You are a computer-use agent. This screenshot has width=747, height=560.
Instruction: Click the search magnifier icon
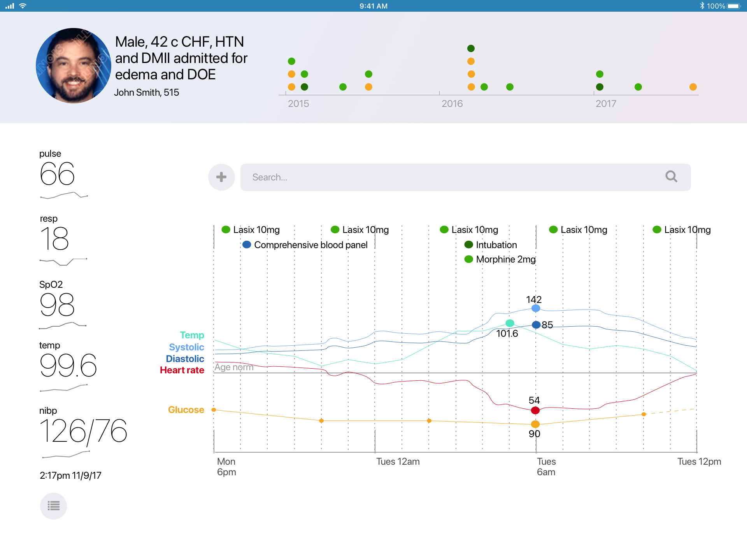tap(671, 177)
